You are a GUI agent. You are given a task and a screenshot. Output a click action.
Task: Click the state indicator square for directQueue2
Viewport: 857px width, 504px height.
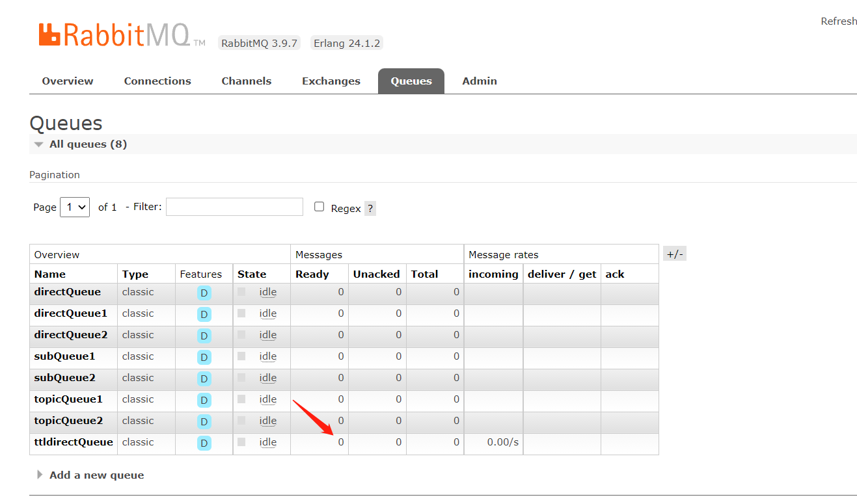(241, 335)
